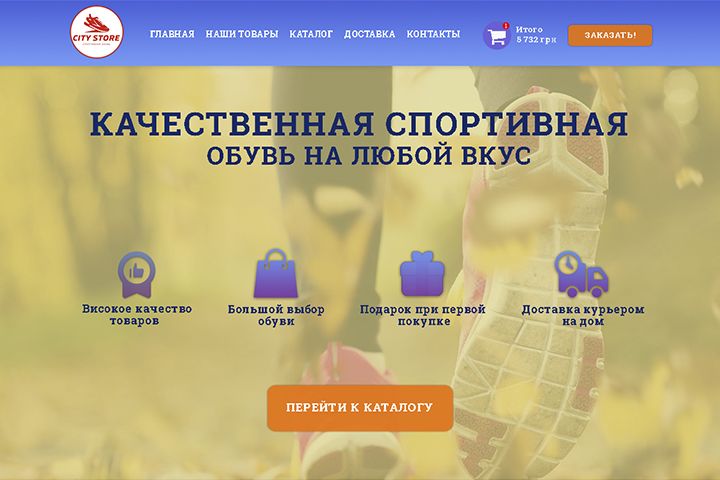Click the Итого 5 732 грн total
This screenshot has height=480, width=720.
536,34
